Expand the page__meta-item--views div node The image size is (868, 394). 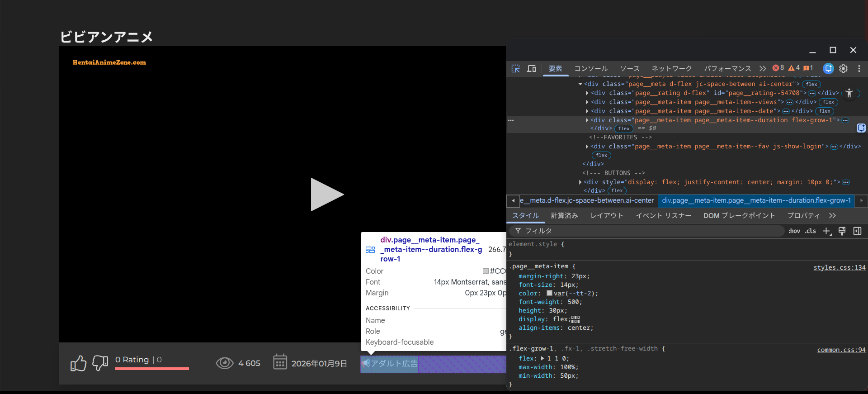(587, 102)
